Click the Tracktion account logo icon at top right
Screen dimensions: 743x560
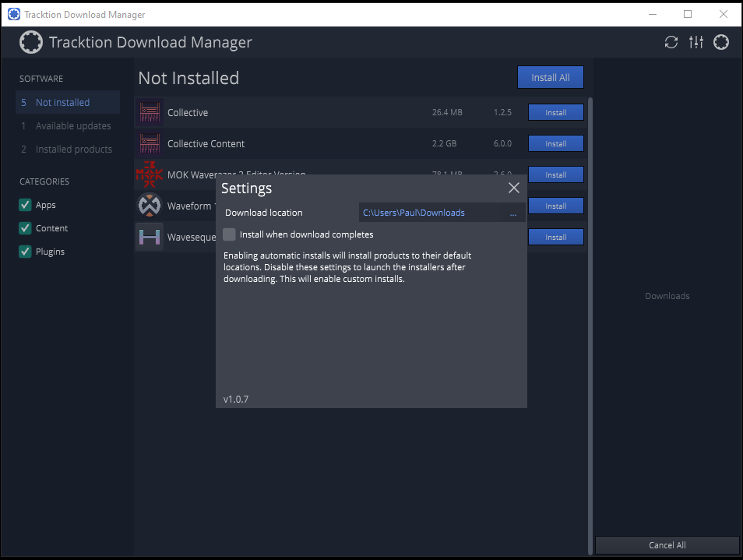[x=721, y=42]
